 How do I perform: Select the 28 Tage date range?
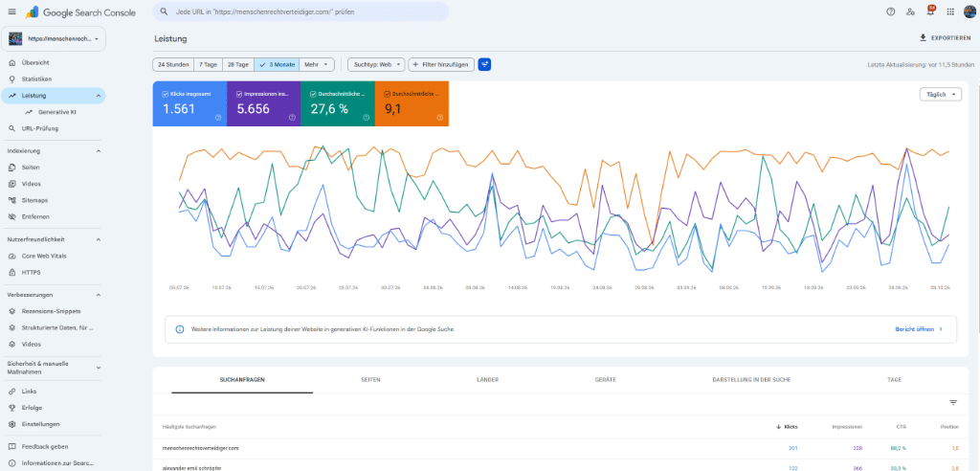238,64
